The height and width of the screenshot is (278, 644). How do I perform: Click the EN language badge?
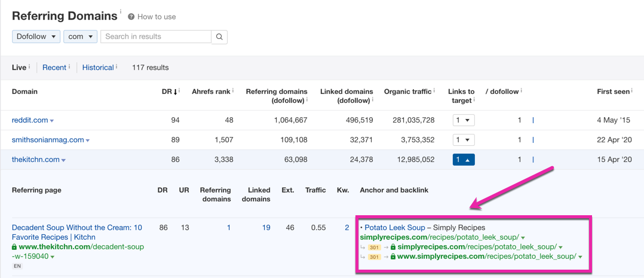17,266
